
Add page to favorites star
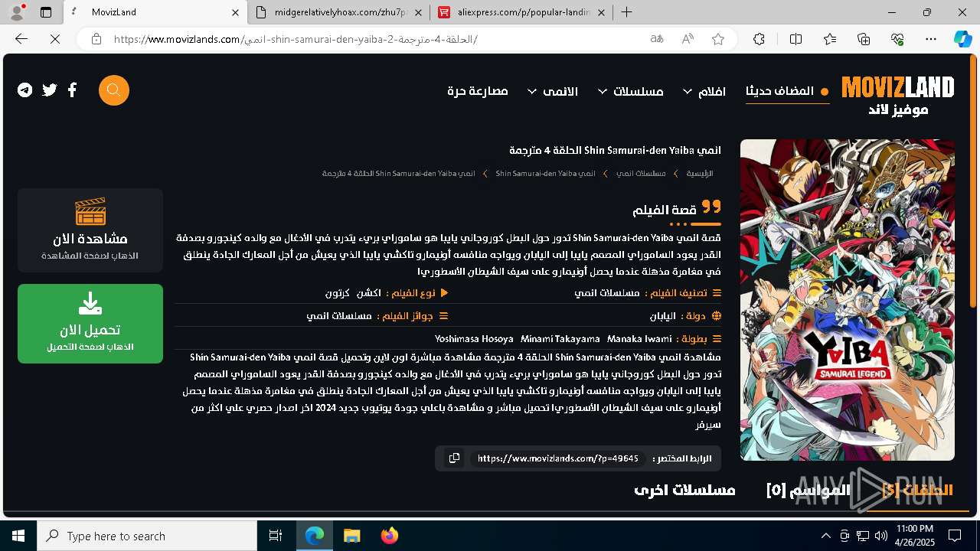pos(718,39)
